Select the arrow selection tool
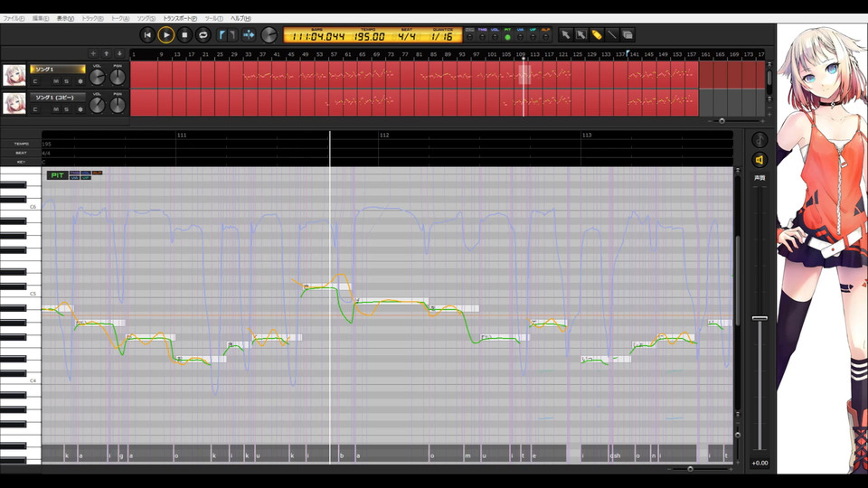Screen dimensions: 868x488 [x=565, y=35]
